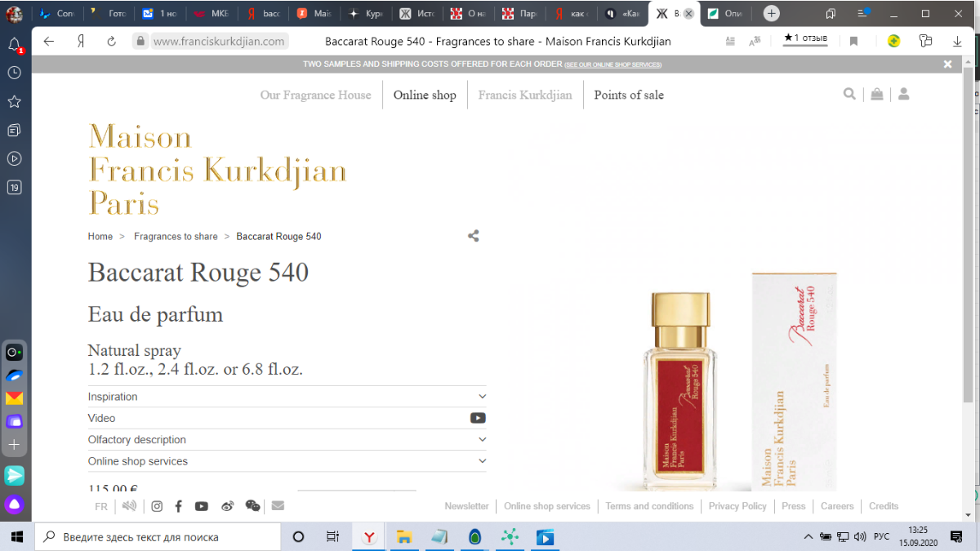Open the Points of sale menu

(629, 95)
